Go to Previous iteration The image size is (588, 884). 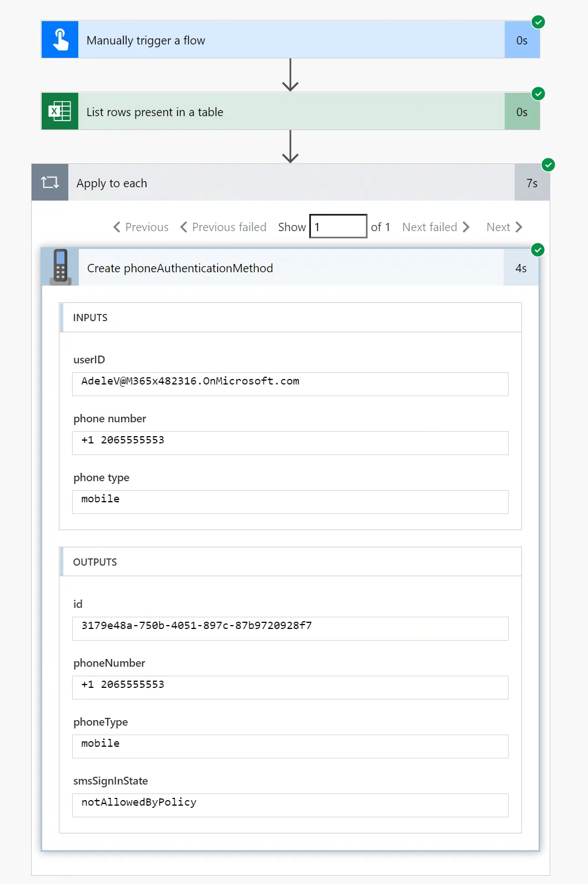(x=140, y=227)
